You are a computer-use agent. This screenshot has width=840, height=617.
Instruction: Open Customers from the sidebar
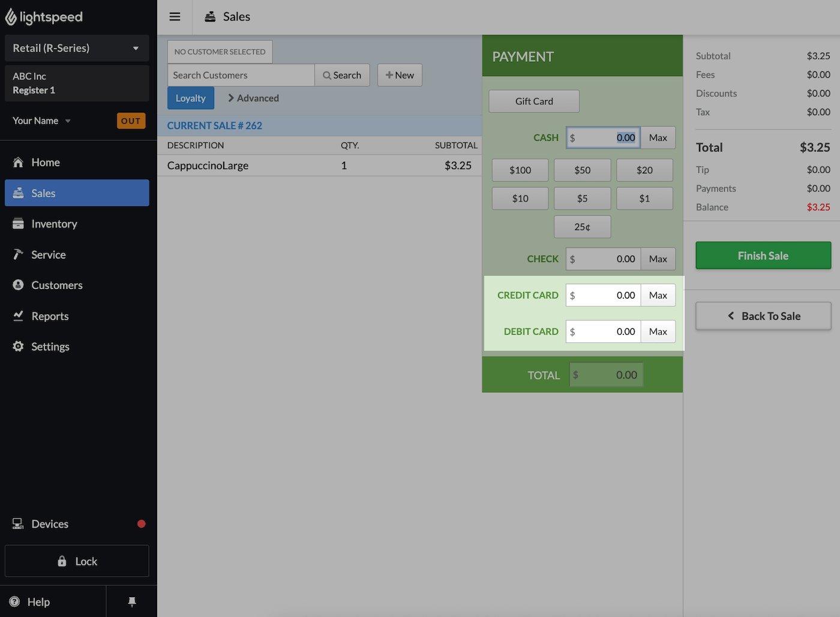pos(56,285)
